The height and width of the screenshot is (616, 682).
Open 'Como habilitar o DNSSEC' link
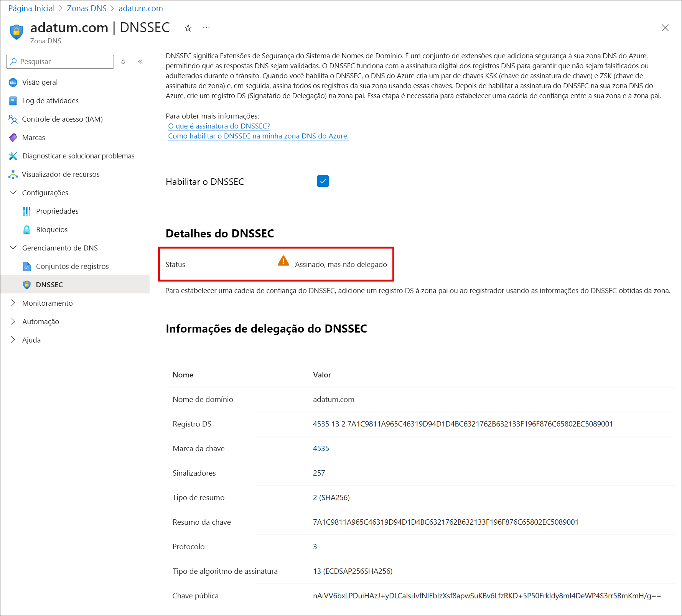(x=258, y=136)
